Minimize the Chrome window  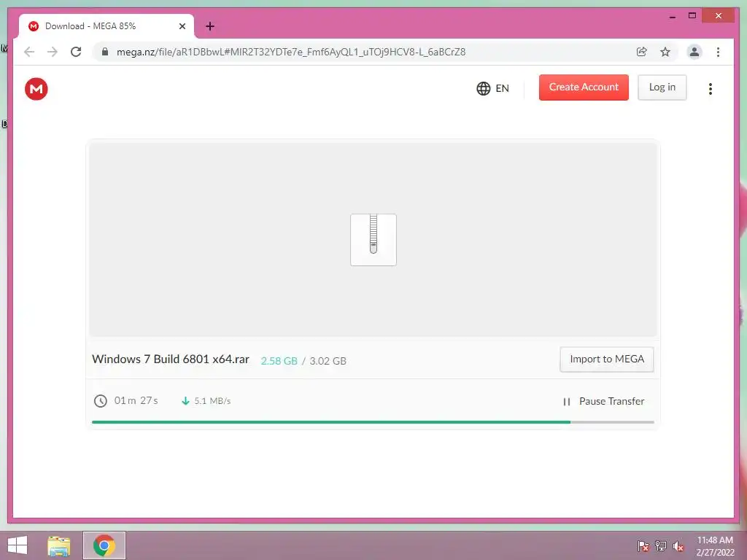point(672,16)
